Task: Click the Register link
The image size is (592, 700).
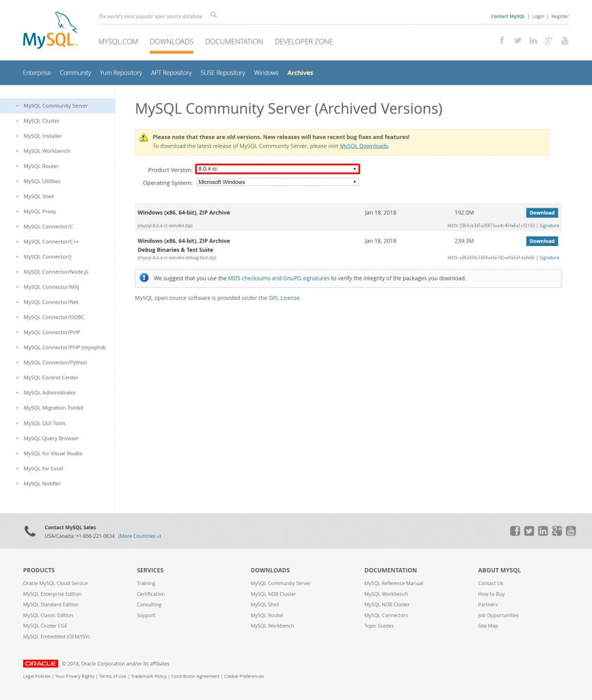Action: (x=560, y=16)
